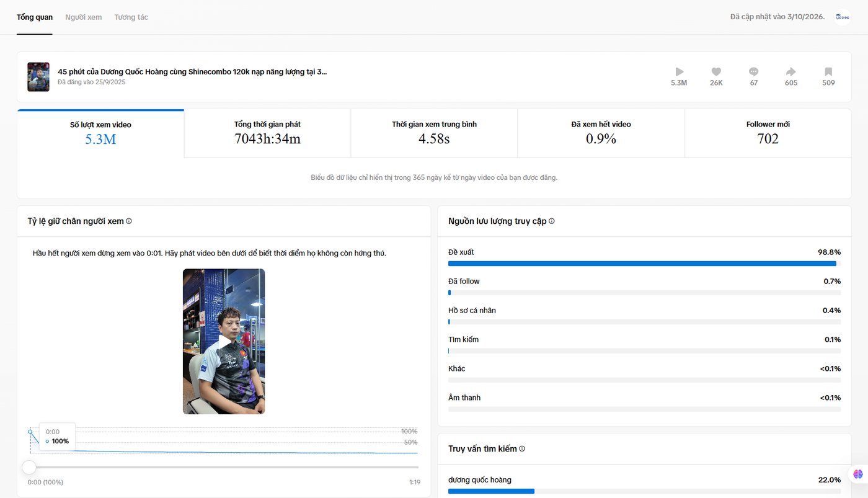Click the share arrow icon showing 605

tap(791, 72)
